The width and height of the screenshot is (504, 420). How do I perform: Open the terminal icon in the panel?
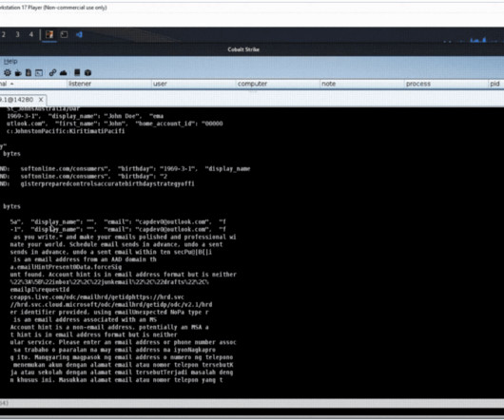tap(64, 34)
